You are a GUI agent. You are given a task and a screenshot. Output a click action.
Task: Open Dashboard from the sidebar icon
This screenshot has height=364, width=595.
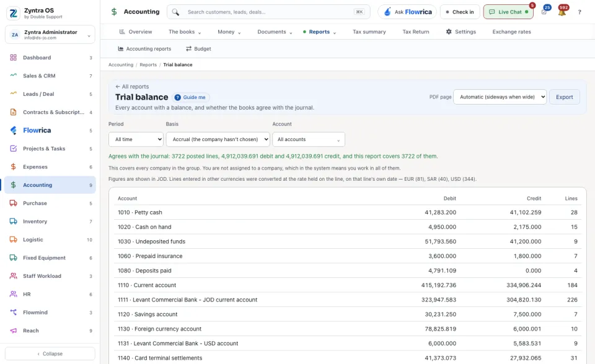click(x=13, y=58)
